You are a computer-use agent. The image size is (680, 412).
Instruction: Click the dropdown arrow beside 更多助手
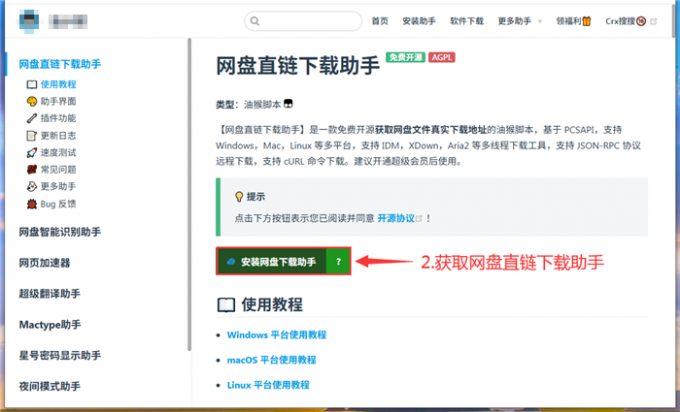click(x=540, y=21)
